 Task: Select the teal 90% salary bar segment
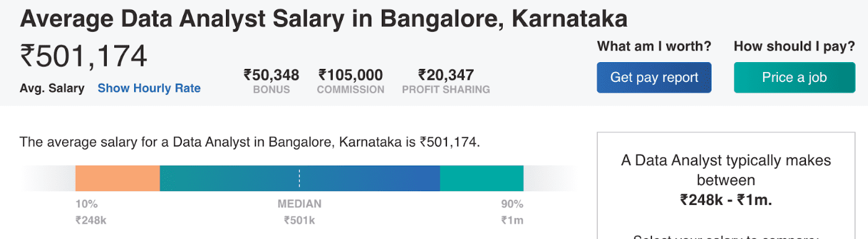click(482, 178)
